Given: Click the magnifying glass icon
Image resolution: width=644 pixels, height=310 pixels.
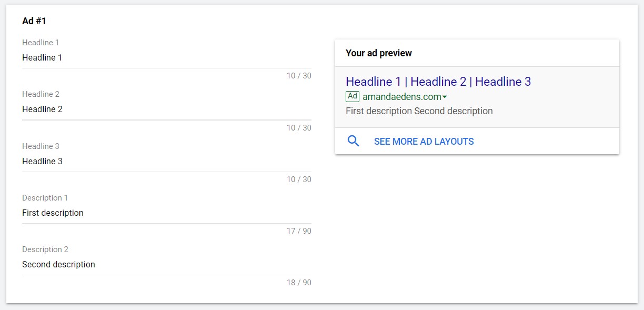Looking at the screenshot, I should [x=354, y=141].
